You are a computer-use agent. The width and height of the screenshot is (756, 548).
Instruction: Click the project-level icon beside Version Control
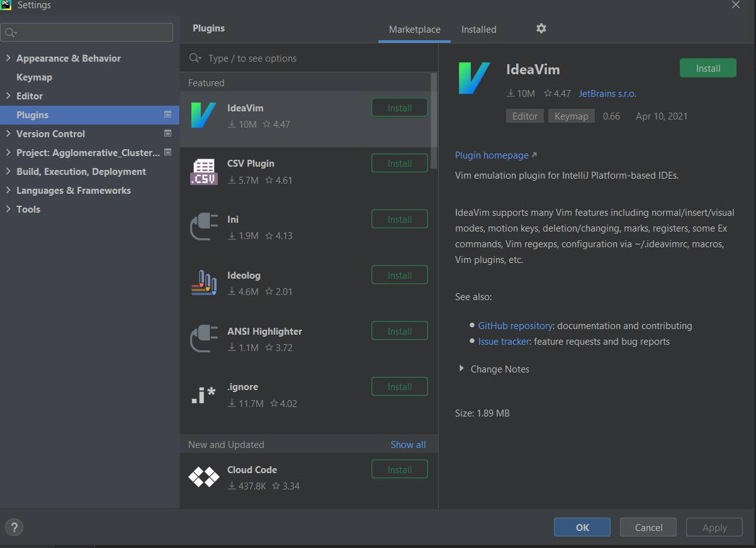click(x=167, y=133)
